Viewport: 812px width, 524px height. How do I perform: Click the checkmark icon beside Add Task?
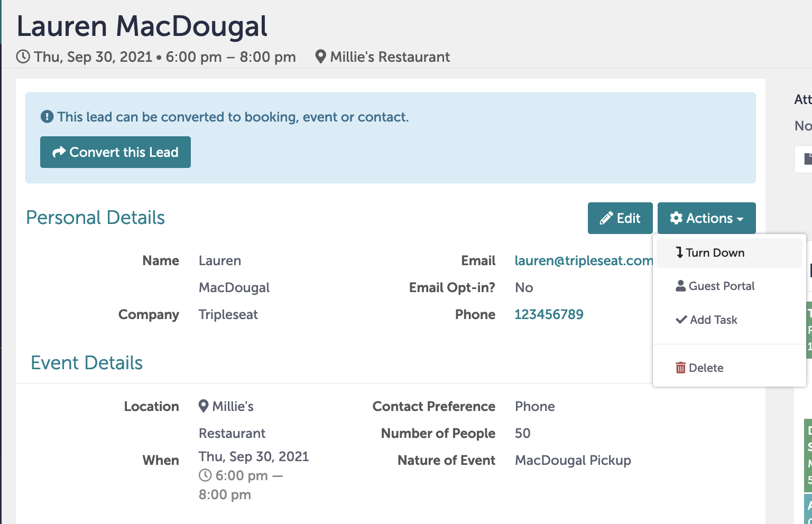click(x=681, y=320)
